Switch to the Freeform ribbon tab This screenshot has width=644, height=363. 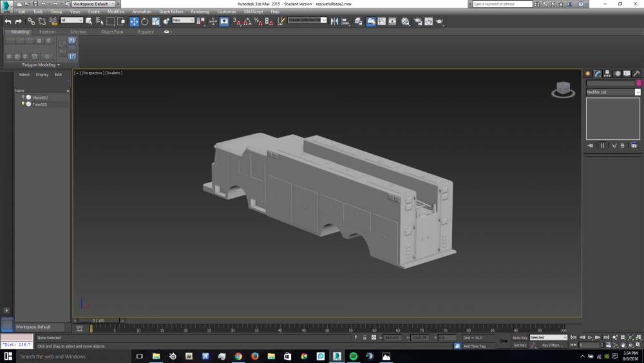pos(48,32)
